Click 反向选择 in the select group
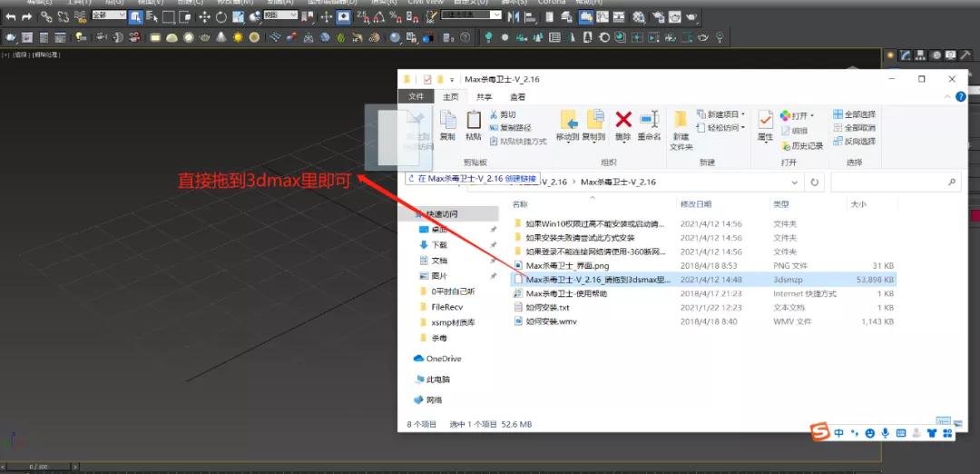 coord(855,142)
